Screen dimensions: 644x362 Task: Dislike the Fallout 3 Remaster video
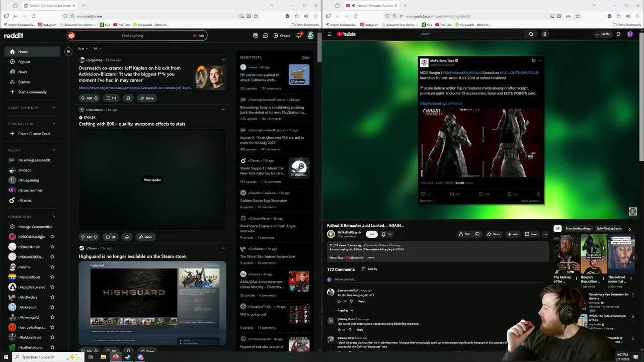[477, 234]
